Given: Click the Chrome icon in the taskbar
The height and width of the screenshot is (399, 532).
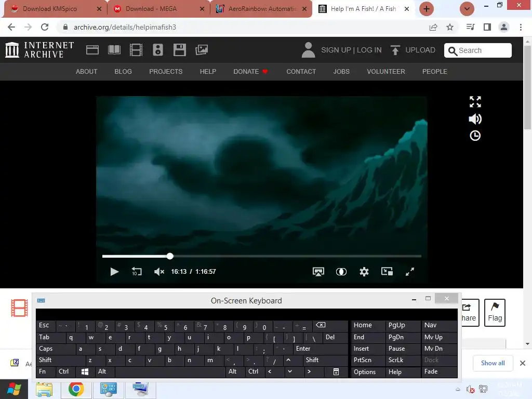Looking at the screenshot, I should coord(76,390).
